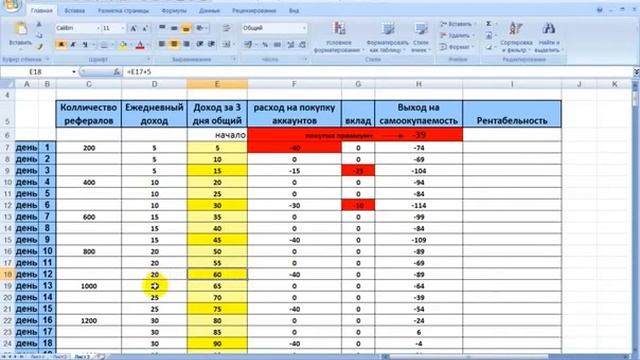Image resolution: width=640 pixels, height=360 pixels.
Task: Open the Name Box E18 dropdown arrow
Action: (74, 72)
